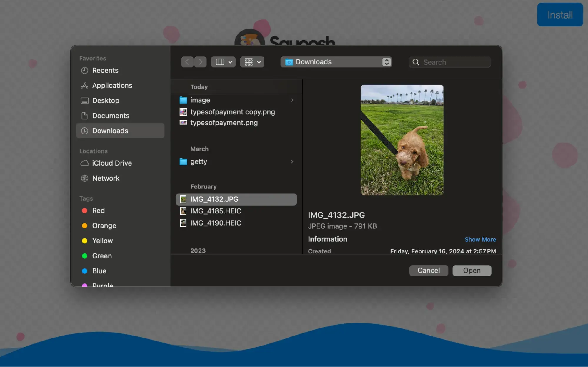The image size is (588, 367).
Task: Select typesofpayment copy.png file
Action: pyautogui.click(x=236, y=112)
